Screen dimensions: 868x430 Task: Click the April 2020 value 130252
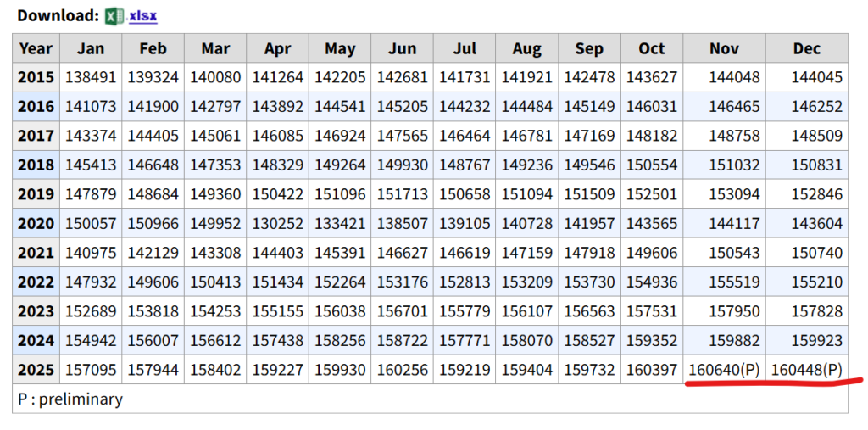click(x=277, y=223)
